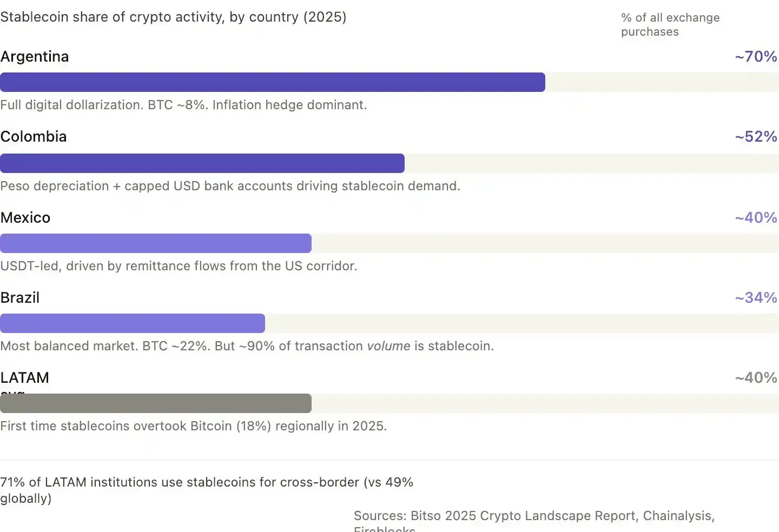Click the ~40% Mexico percentage
Viewport: 779px width, 532px height.
tap(756, 218)
